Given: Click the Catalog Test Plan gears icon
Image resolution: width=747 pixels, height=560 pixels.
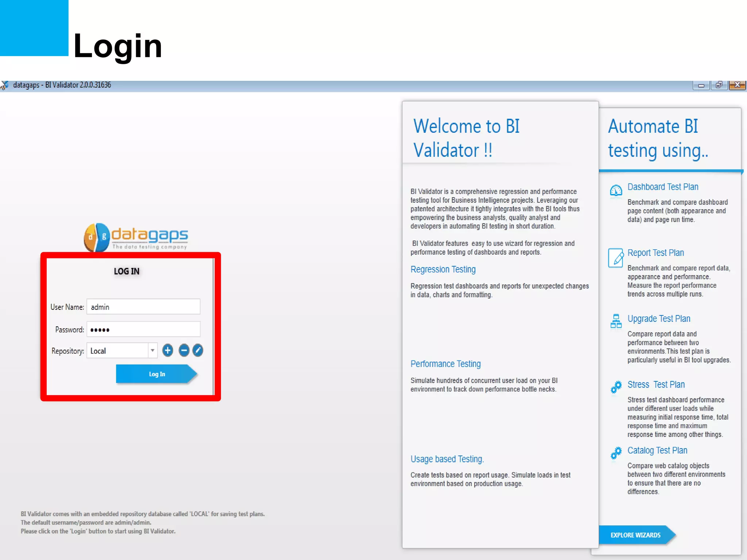Looking at the screenshot, I should (x=616, y=453).
